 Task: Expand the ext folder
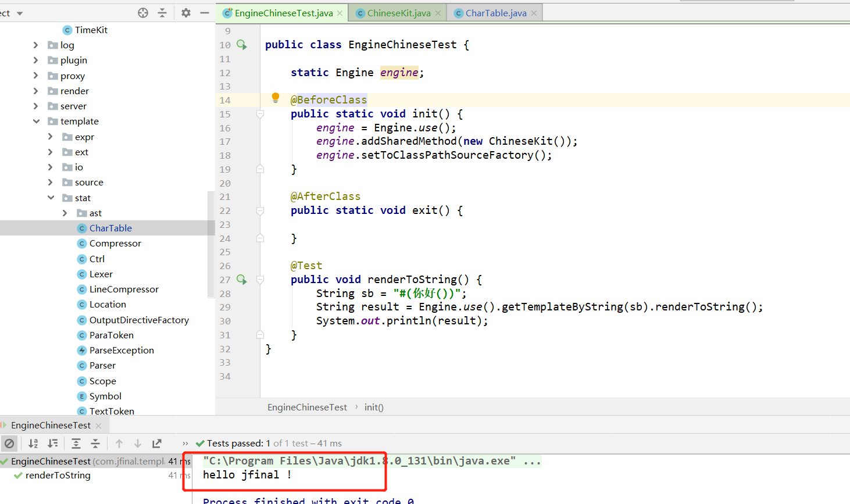coord(51,152)
